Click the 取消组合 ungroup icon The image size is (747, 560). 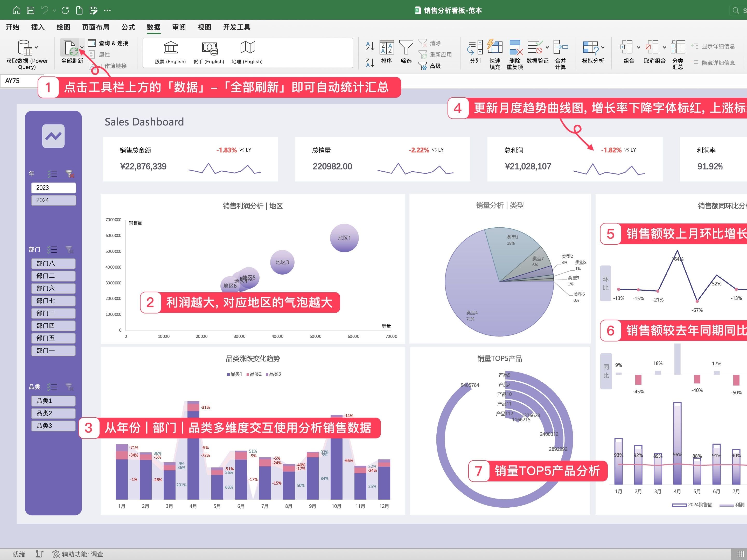(x=652, y=47)
